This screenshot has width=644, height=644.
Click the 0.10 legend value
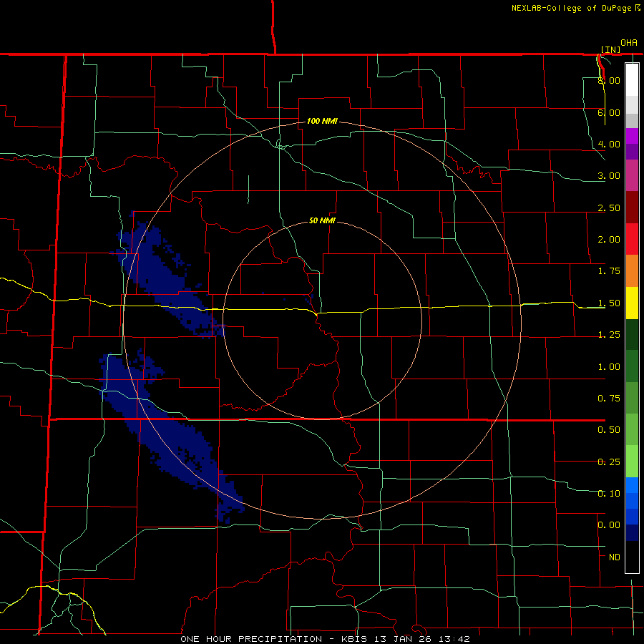pos(609,494)
